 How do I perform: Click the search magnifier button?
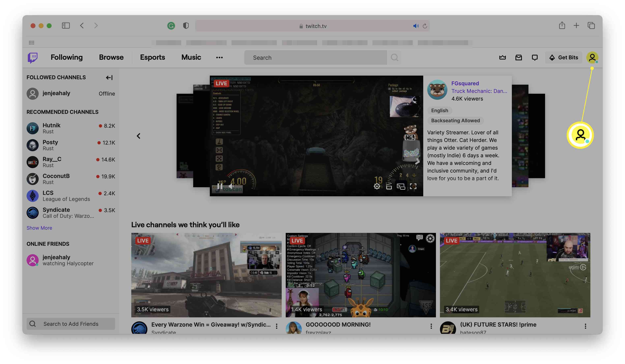point(394,58)
